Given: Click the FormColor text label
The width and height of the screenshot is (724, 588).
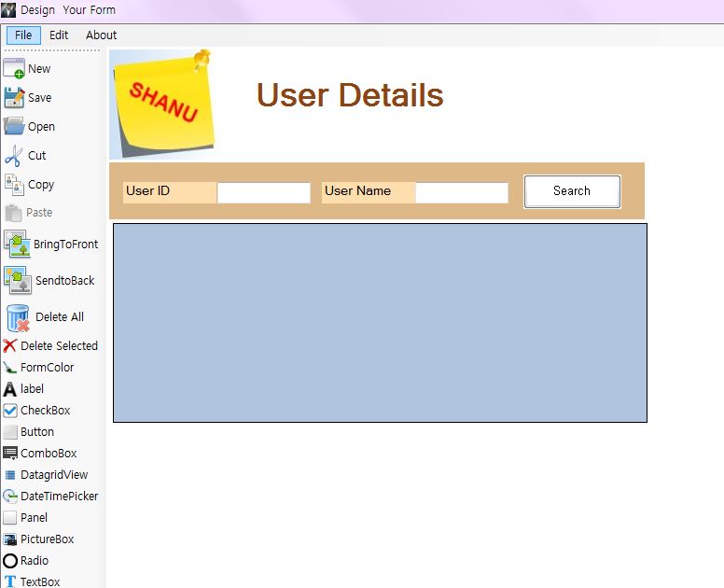Looking at the screenshot, I should [47, 367].
